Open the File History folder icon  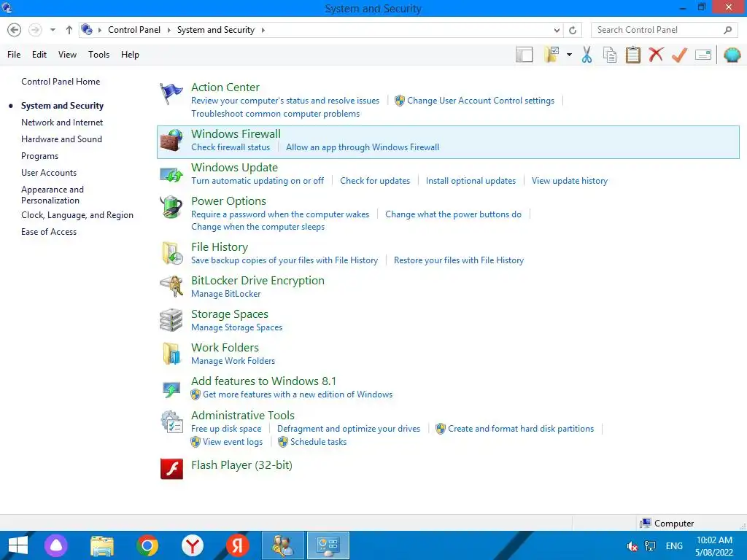[172, 253]
